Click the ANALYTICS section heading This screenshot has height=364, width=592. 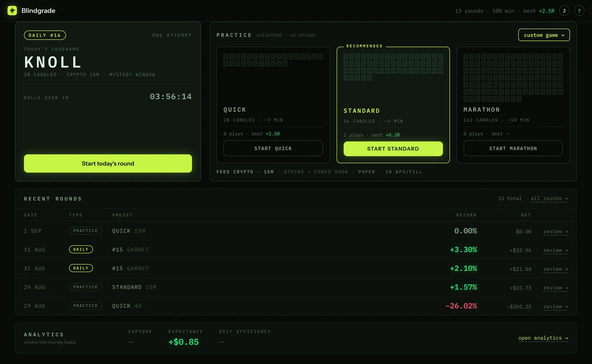coord(44,335)
